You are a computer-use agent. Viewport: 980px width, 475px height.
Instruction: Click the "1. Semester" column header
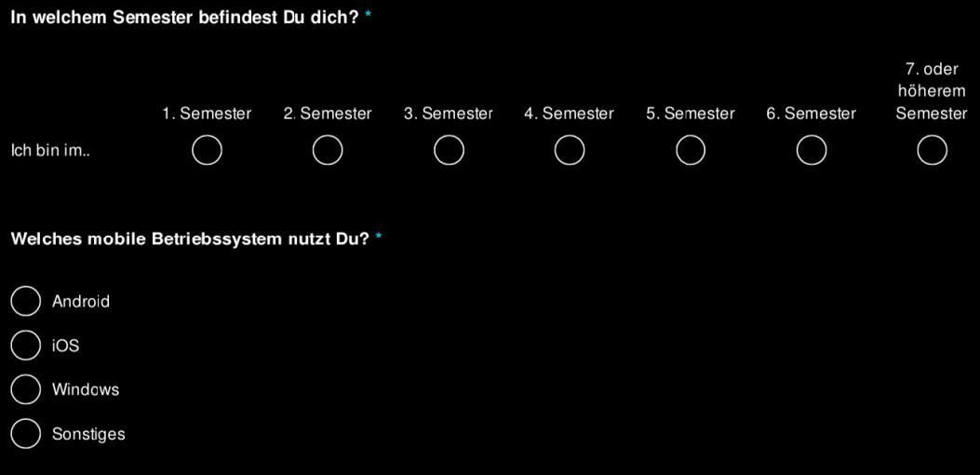tap(207, 114)
